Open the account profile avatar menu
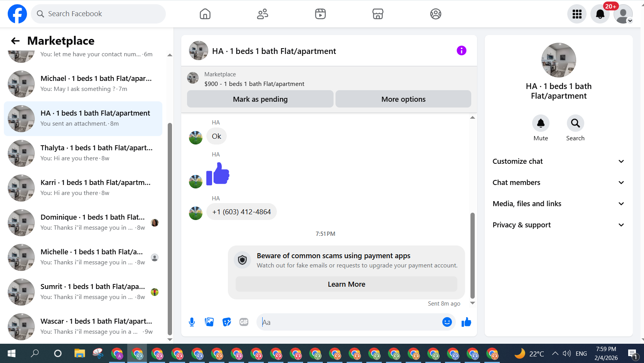 [623, 14]
